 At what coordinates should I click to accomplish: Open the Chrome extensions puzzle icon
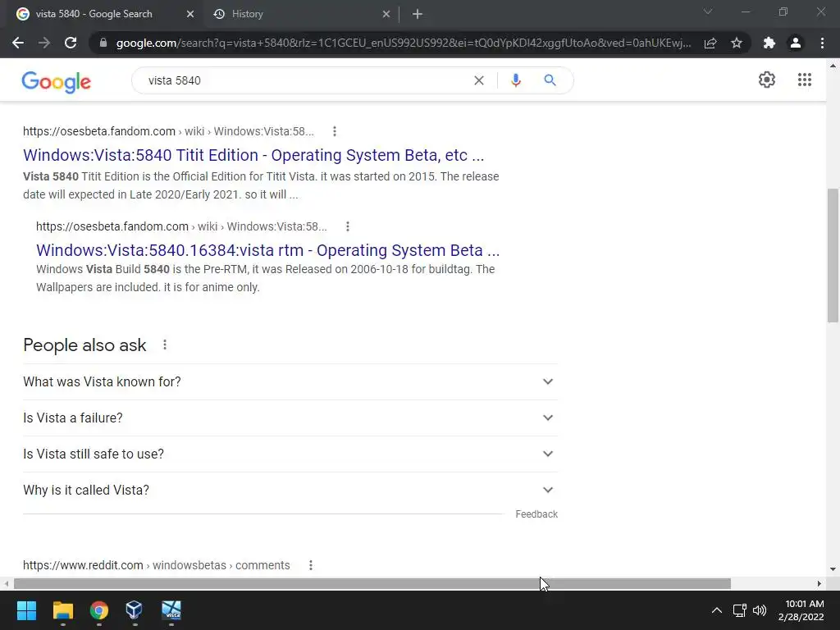click(769, 43)
